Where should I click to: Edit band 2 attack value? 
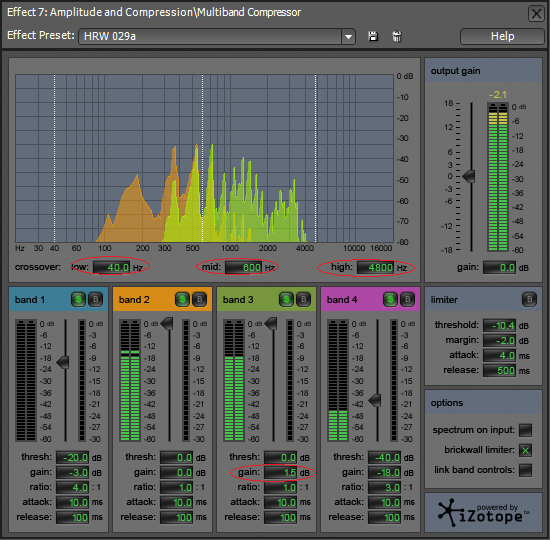176,502
